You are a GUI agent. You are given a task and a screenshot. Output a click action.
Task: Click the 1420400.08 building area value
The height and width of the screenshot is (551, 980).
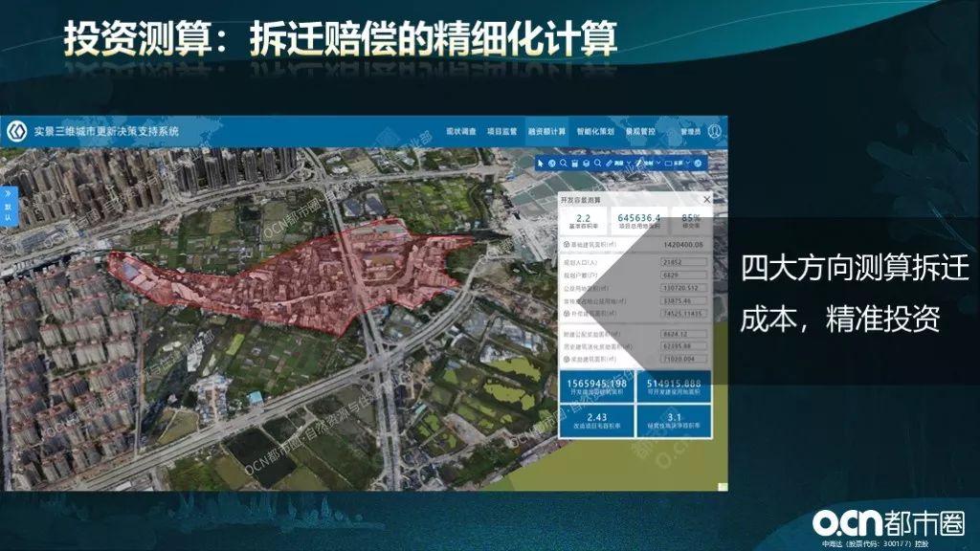(683, 245)
